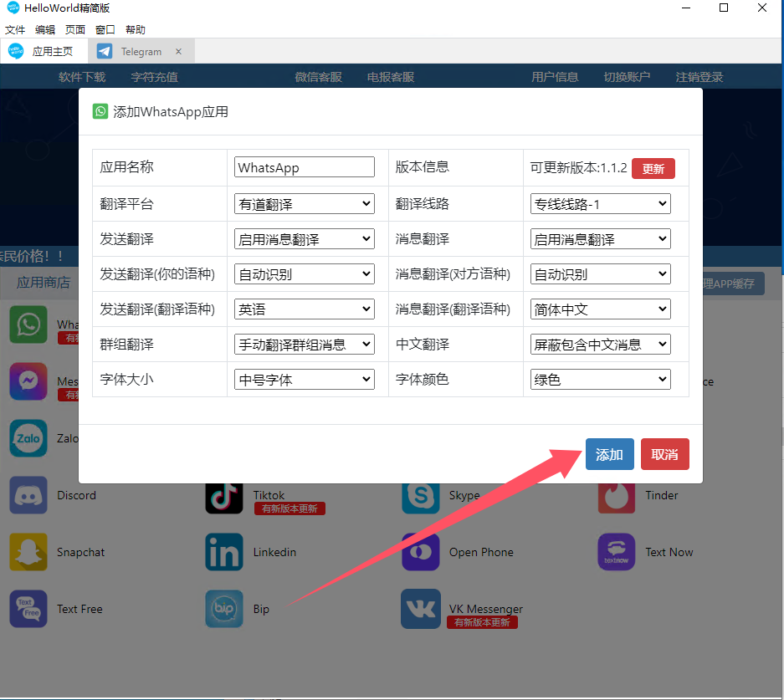Click the 可更新版本:1.1.2 text

click(x=578, y=168)
